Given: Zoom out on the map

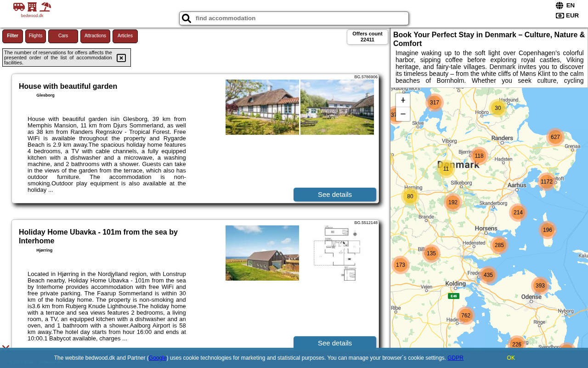Looking at the screenshot, I should (403, 114).
